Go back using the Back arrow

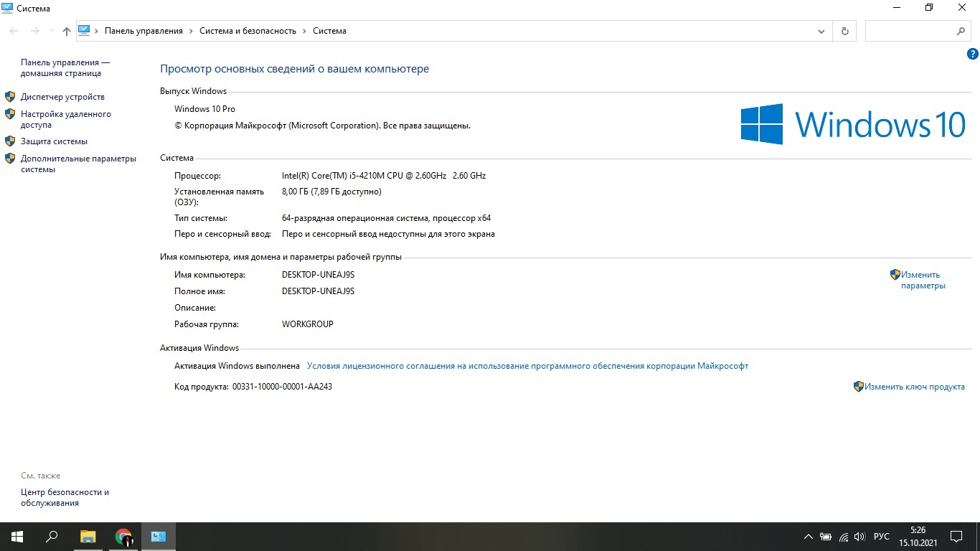14,31
